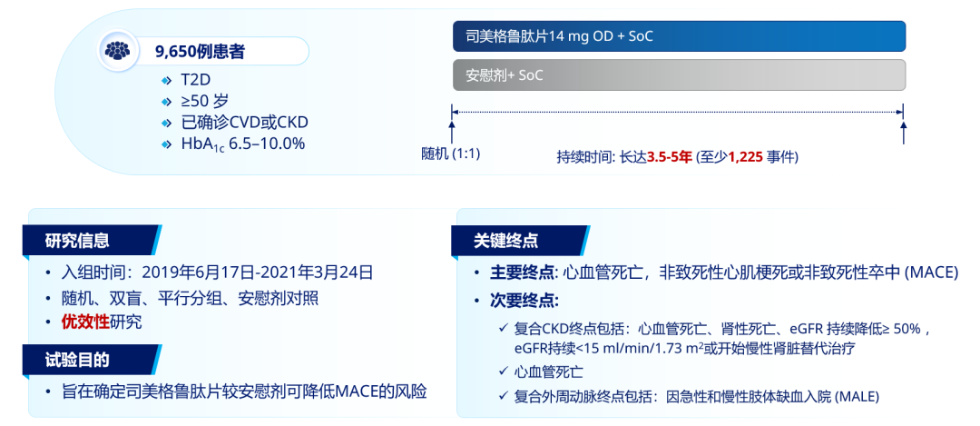The image size is (980, 426).
Task: Click the gray 安慰剂+ SoC bar
Action: (679, 75)
